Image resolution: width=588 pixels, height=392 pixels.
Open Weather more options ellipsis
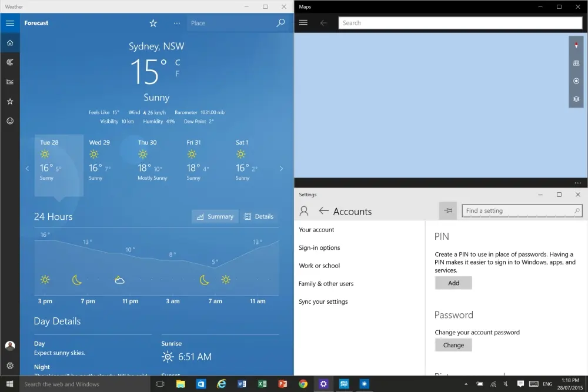(x=177, y=24)
